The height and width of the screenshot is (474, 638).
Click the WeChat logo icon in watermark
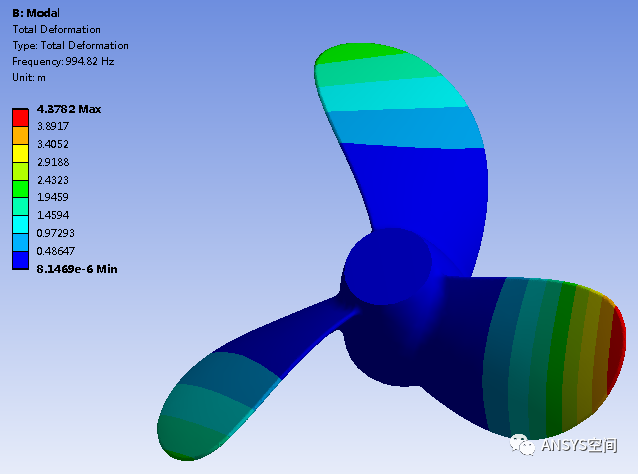click(522, 445)
